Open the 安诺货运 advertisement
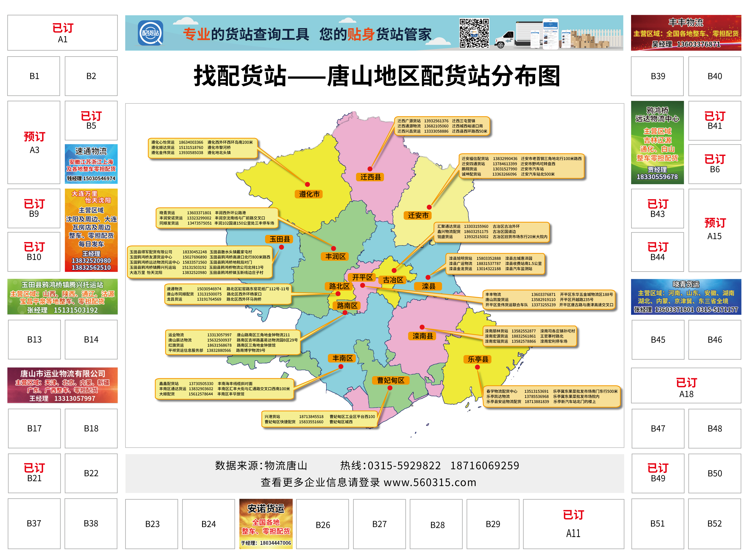 tap(266, 524)
